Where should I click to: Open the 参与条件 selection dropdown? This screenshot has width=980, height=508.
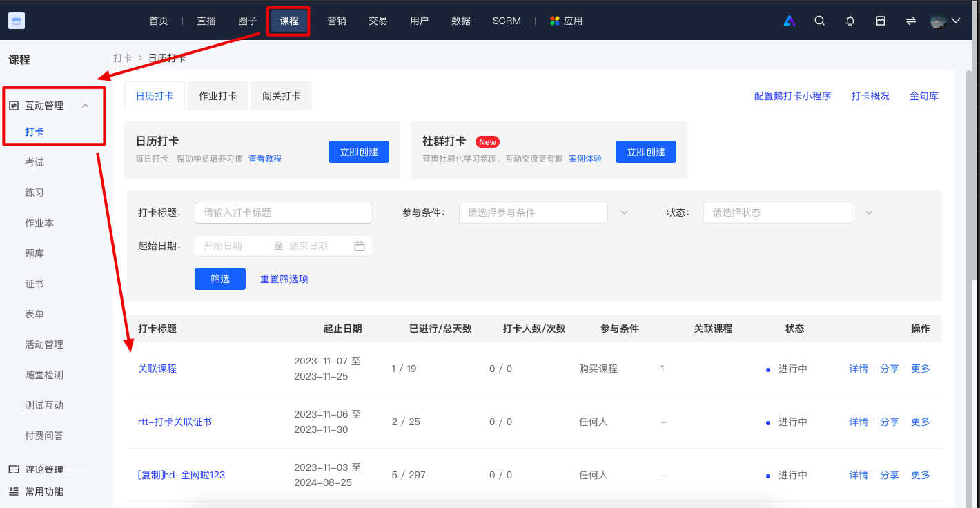click(x=533, y=213)
